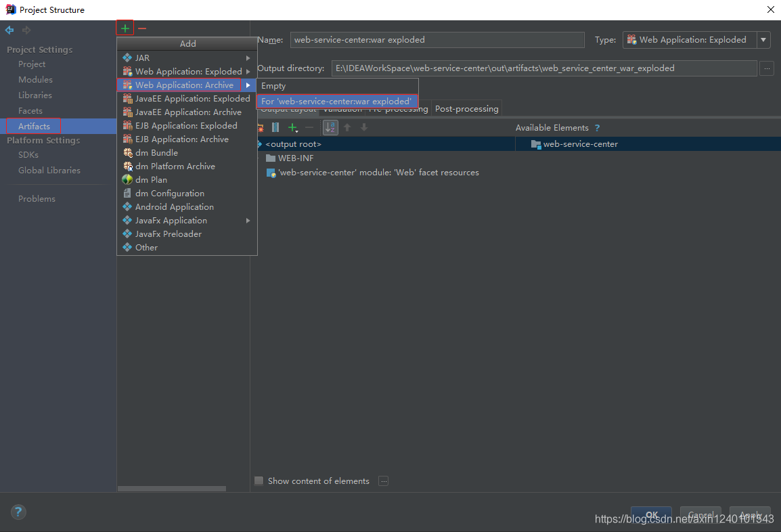
Task: Choose EJB Application: Archive entry
Action: [x=187, y=139]
